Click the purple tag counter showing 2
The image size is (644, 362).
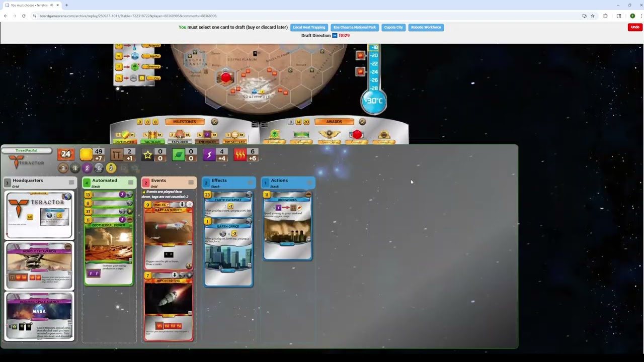(x=87, y=168)
